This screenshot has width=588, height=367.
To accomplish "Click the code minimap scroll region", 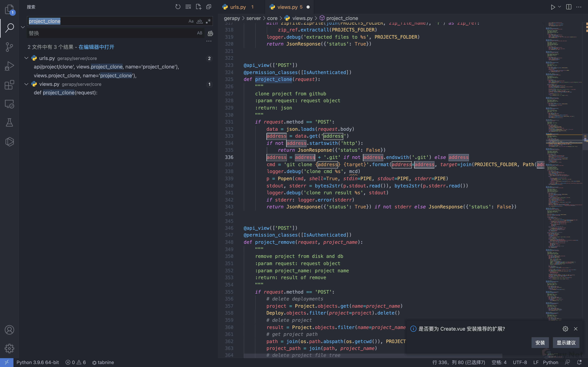I will [564, 170].
